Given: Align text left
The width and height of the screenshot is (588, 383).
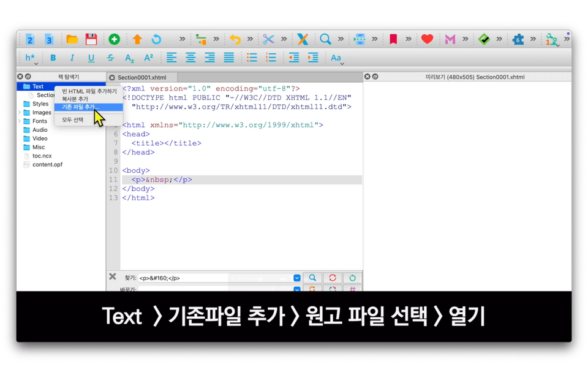Looking at the screenshot, I should pyautogui.click(x=171, y=58).
